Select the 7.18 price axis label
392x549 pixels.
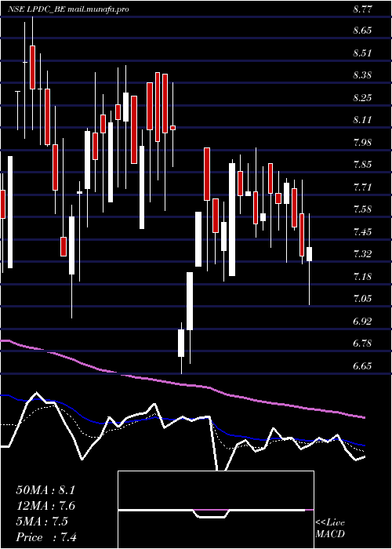coord(362,277)
